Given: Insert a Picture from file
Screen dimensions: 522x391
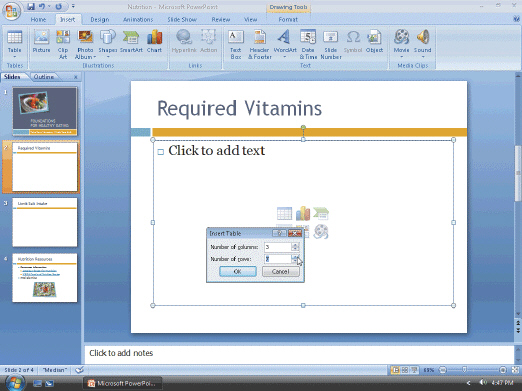Looking at the screenshot, I should tap(41, 42).
